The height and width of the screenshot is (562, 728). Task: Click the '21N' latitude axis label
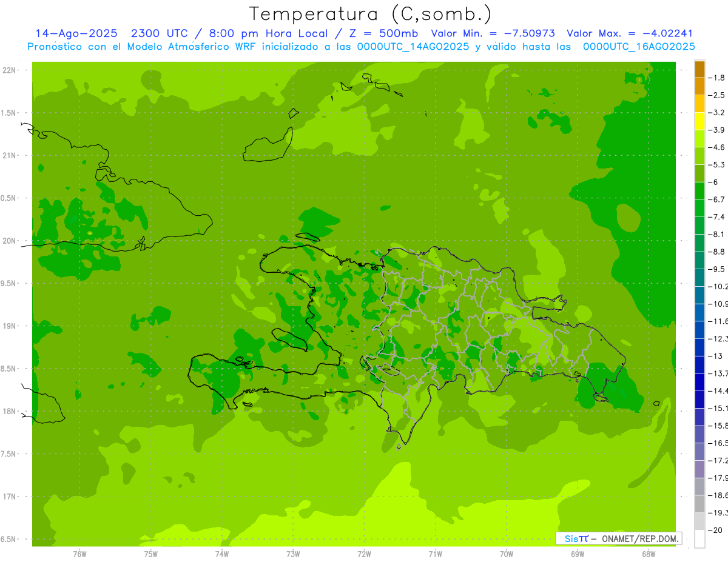[9, 155]
